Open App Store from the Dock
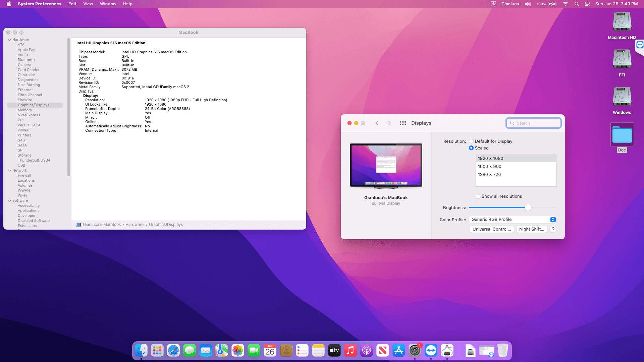 pyautogui.click(x=399, y=351)
